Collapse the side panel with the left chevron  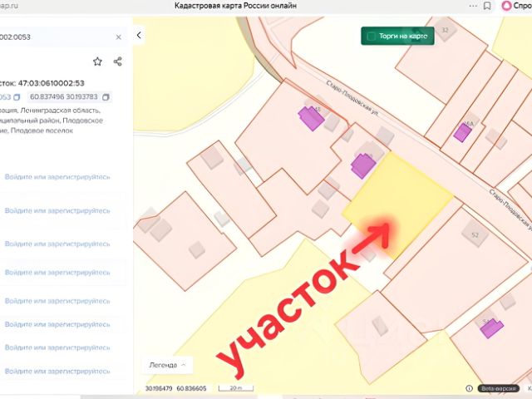(139, 35)
